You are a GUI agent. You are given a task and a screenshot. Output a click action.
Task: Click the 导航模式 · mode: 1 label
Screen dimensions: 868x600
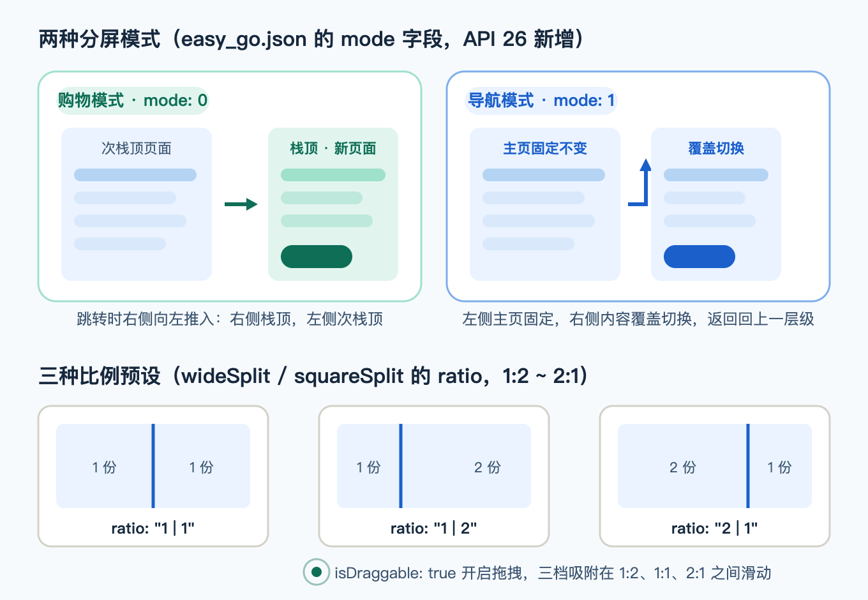click(x=541, y=100)
